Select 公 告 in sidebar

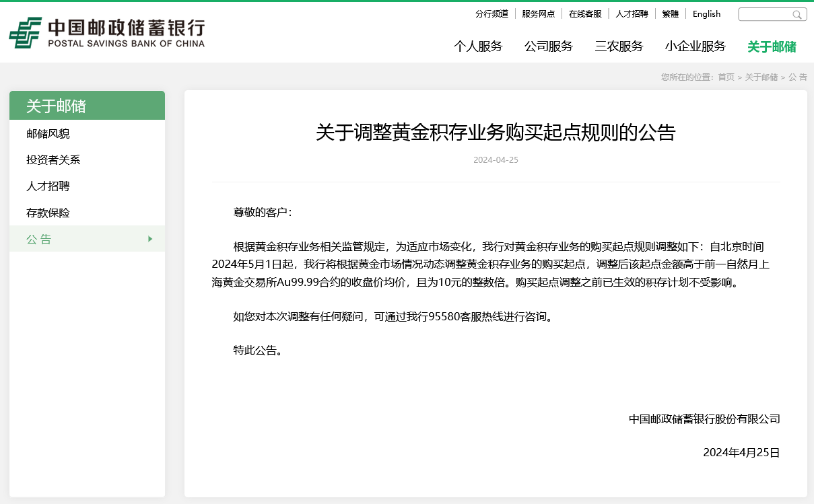87,239
